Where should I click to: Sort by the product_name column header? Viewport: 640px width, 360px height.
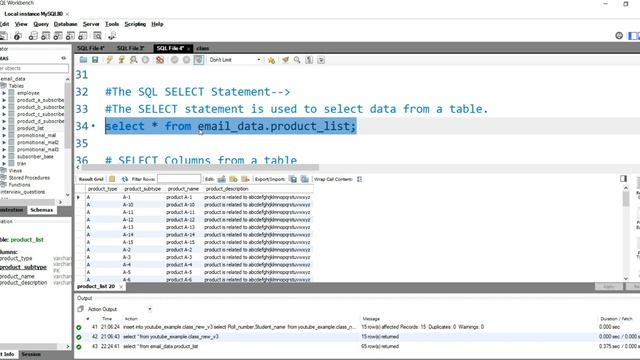click(183, 189)
